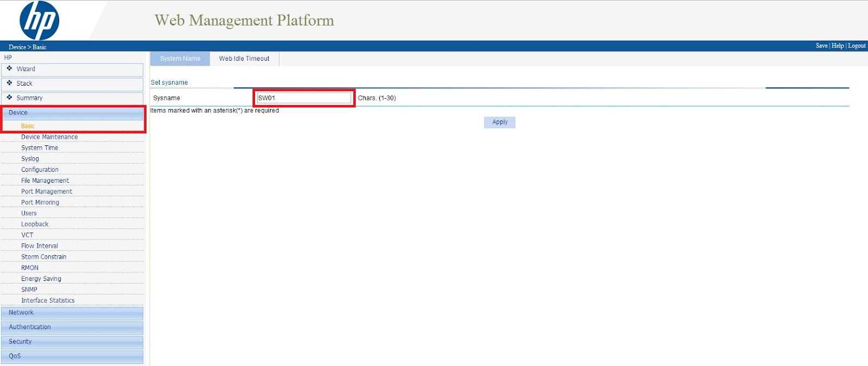Select the System Name tab

[x=180, y=59]
